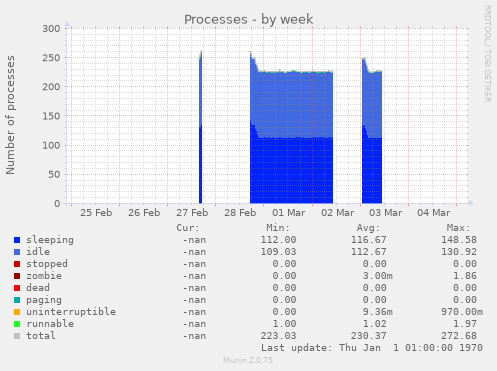
Task: Click sleeping max value 148.58
Action: [459, 240]
